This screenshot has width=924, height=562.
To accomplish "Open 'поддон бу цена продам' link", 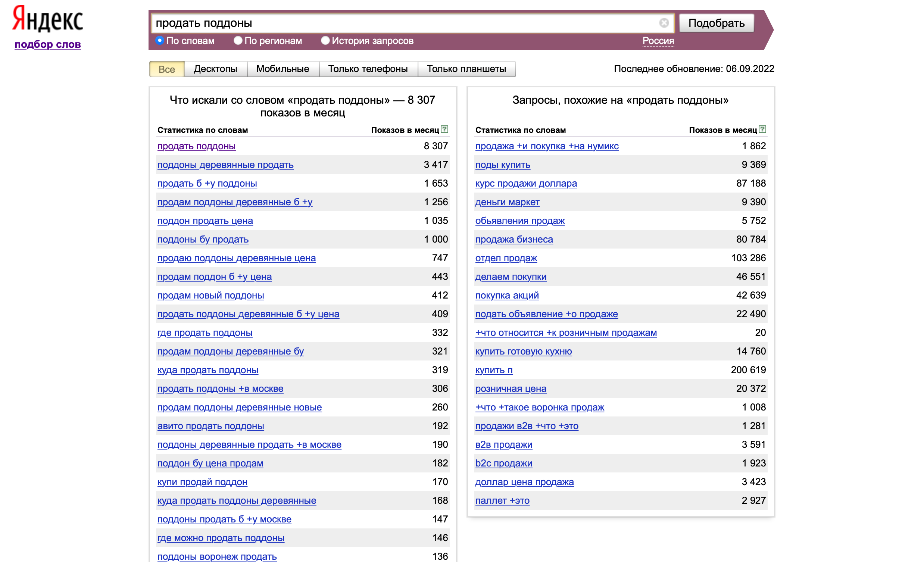I will [x=210, y=464].
